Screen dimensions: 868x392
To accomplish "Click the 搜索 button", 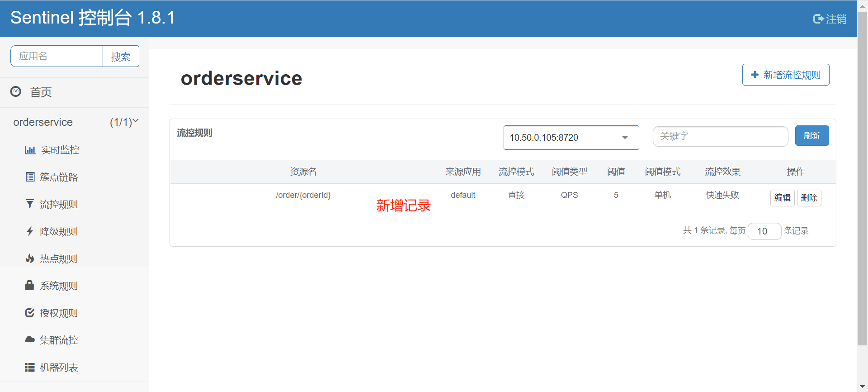I will pos(121,56).
